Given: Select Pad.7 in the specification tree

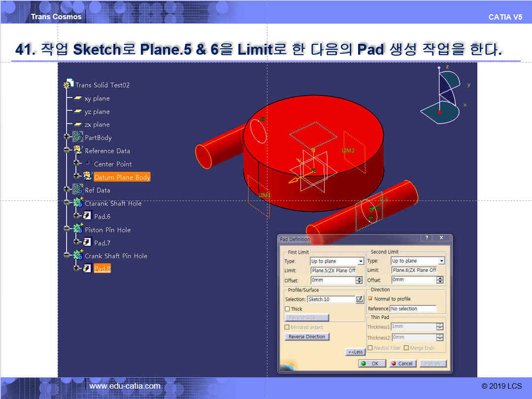Looking at the screenshot, I should [102, 243].
